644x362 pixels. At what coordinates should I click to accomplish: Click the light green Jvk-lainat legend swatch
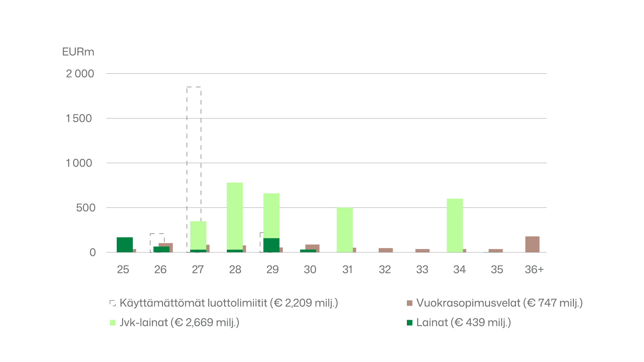click(x=113, y=323)
